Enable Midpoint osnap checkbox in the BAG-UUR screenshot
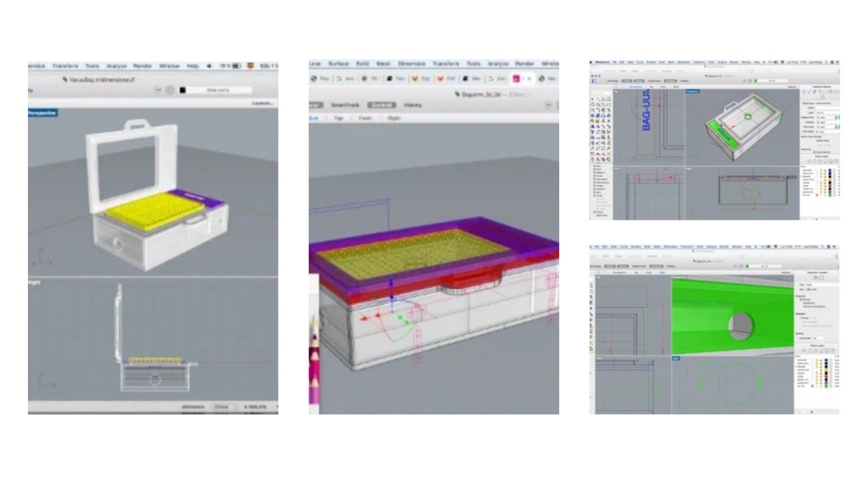 (594, 173)
